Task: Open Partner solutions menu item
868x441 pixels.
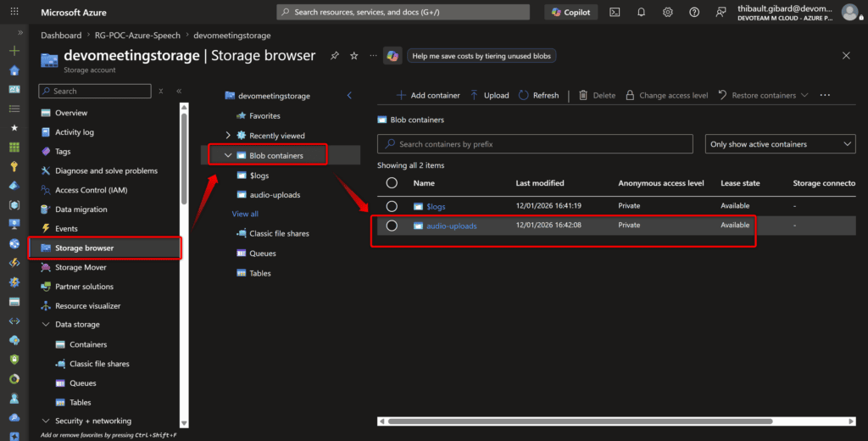Action: pyautogui.click(x=84, y=287)
